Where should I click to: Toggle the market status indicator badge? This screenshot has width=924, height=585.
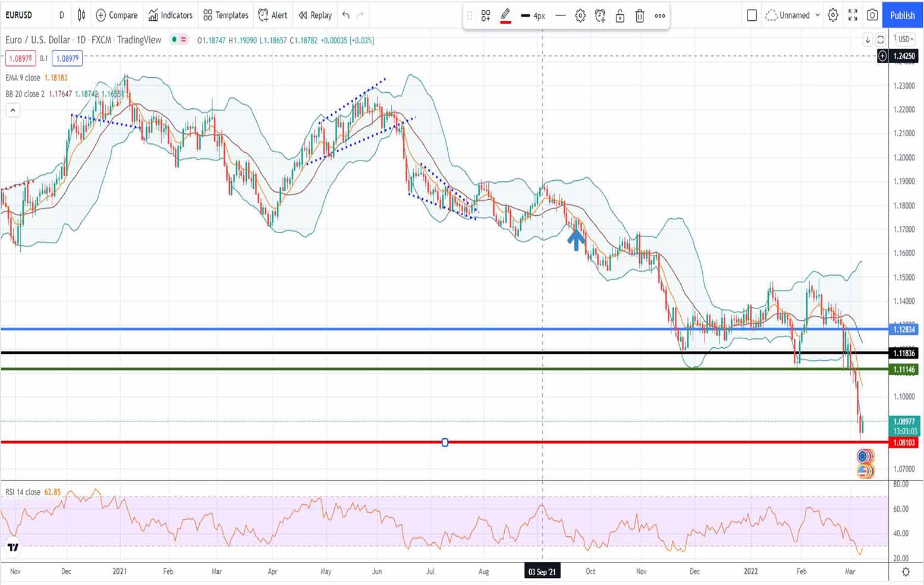pyautogui.click(x=179, y=40)
